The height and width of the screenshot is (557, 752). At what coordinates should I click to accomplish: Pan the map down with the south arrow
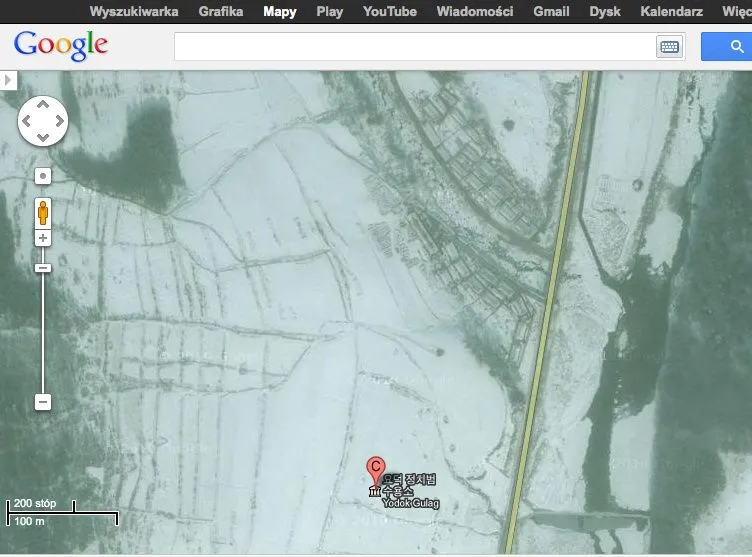pos(42,138)
